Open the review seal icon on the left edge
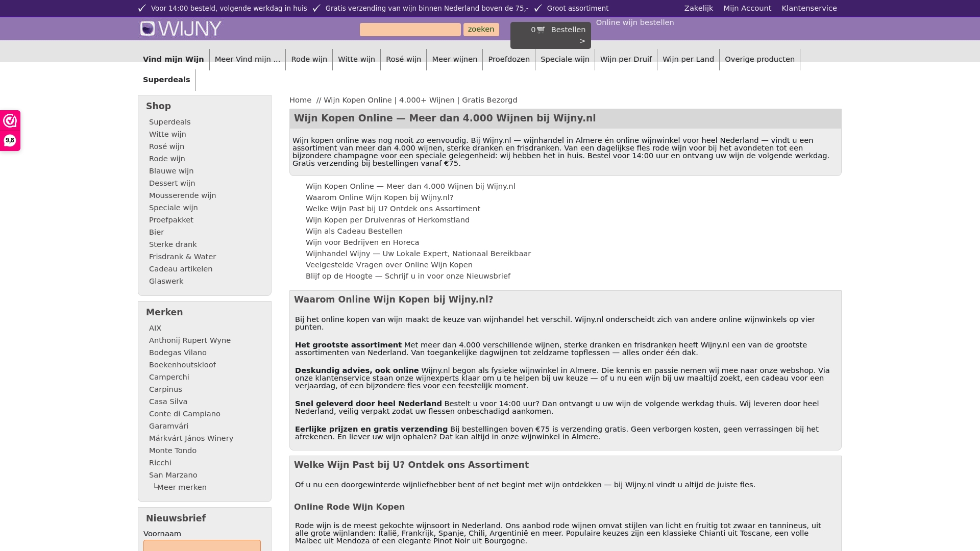The height and width of the screenshot is (551, 980). [x=10, y=121]
